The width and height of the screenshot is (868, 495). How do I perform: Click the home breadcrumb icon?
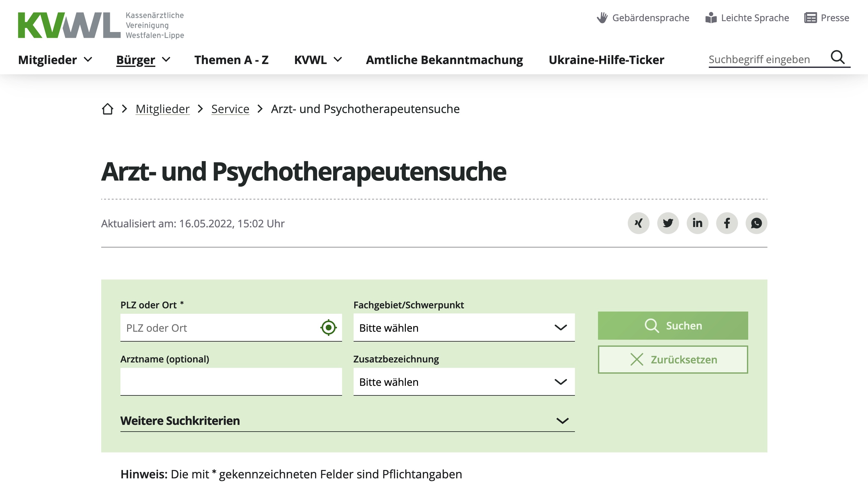[107, 109]
